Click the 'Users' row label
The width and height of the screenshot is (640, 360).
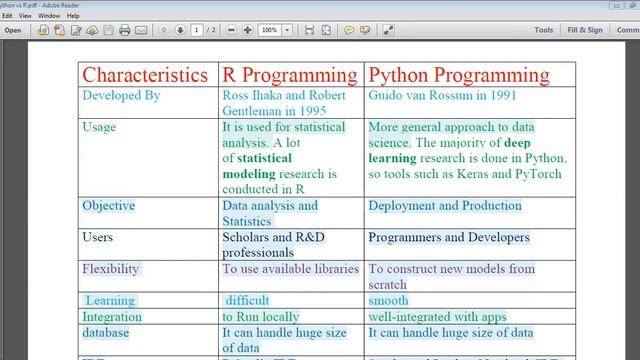(98, 237)
